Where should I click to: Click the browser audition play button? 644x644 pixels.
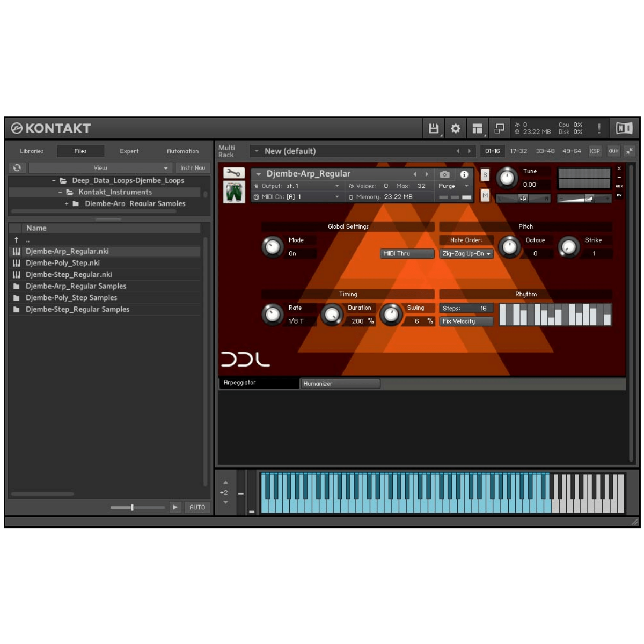click(175, 507)
